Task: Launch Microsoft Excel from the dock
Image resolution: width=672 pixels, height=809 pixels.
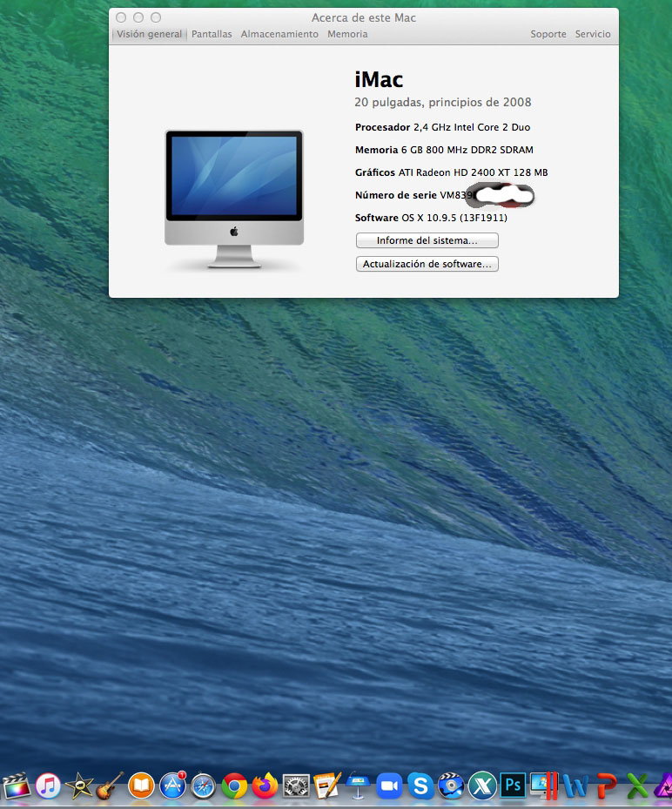Action: click(x=637, y=785)
